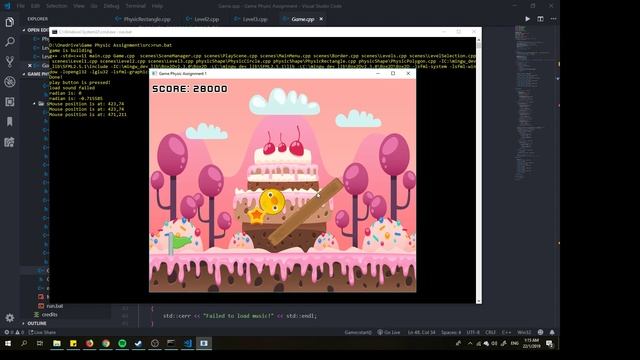Open the editor More Actions ellipsis
The height and width of the screenshot is (360, 640).
pyautogui.click(x=553, y=19)
